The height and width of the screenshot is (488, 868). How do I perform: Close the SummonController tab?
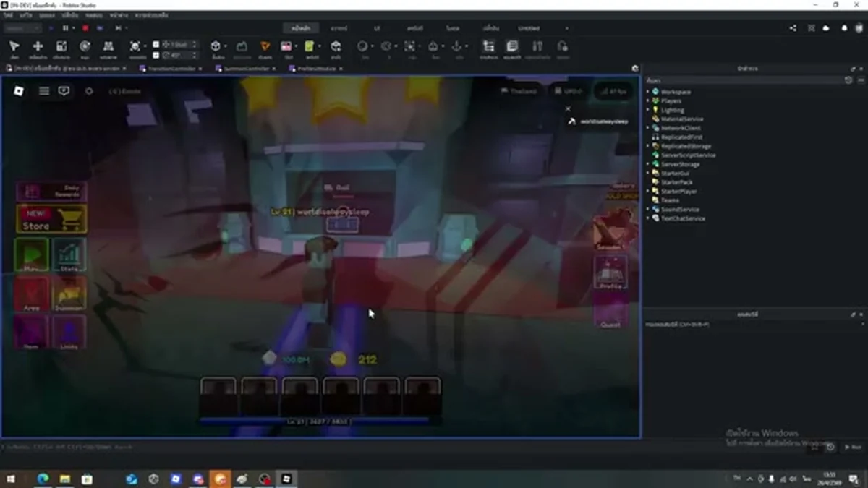[274, 69]
